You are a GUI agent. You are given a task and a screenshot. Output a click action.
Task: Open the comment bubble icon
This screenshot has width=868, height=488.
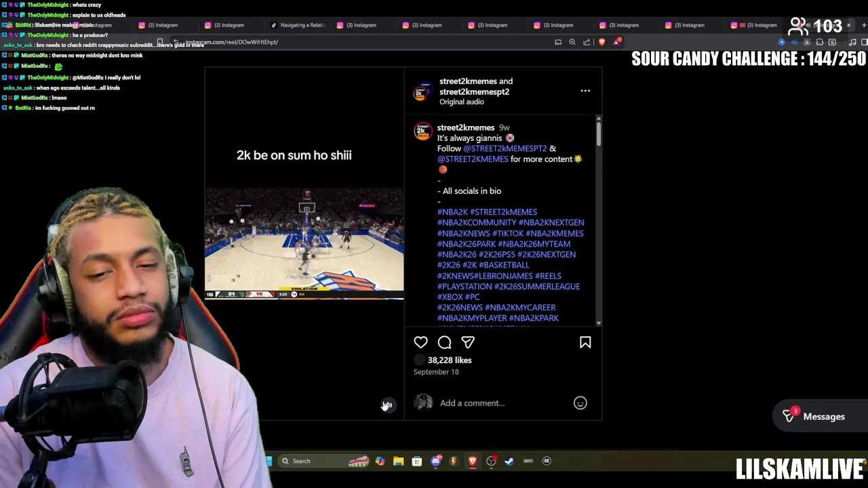444,342
